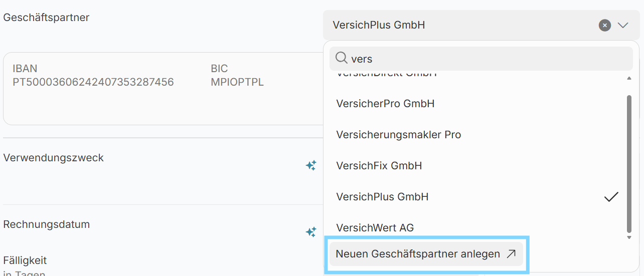Choose VersichWert AG from the list
This screenshot has height=276, width=644.
tap(375, 228)
